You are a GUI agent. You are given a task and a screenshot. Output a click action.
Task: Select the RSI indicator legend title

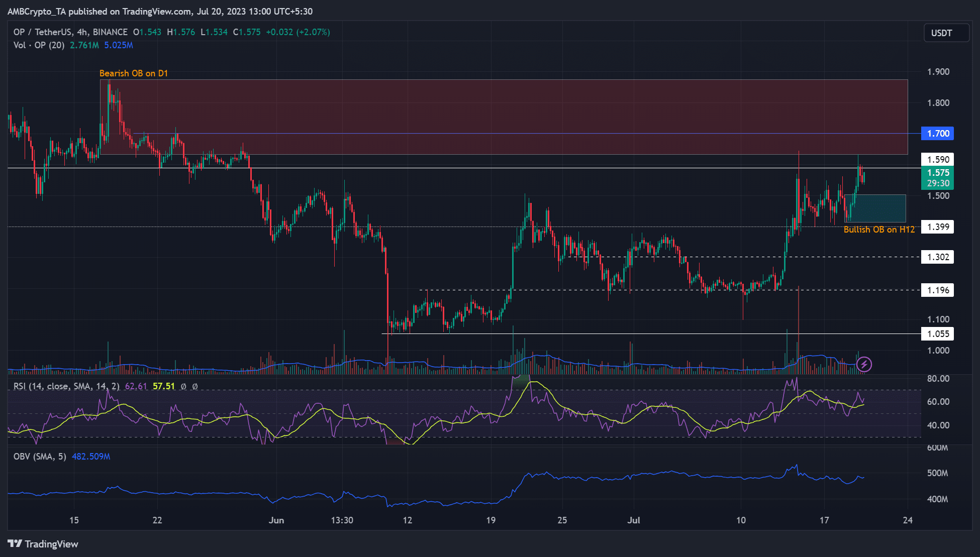pyautogui.click(x=66, y=386)
